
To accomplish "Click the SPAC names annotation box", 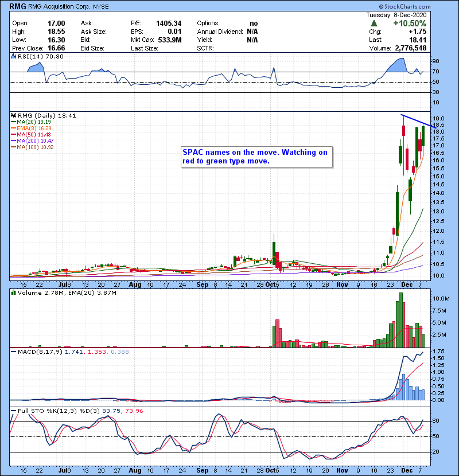I will point(256,157).
